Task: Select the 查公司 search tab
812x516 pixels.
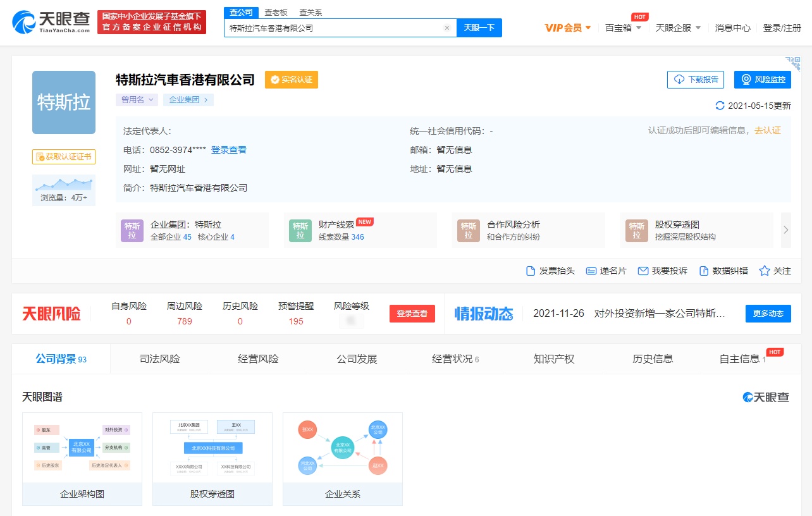Action: click(241, 13)
